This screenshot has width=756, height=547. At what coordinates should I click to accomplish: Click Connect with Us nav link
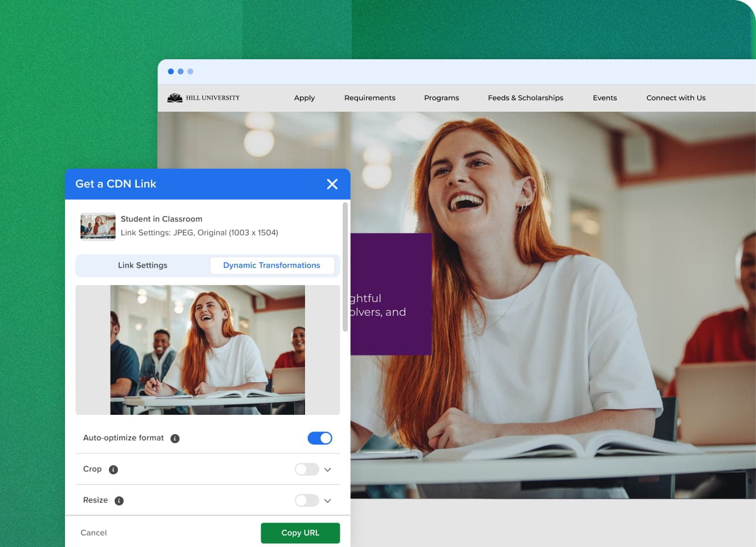676,98
